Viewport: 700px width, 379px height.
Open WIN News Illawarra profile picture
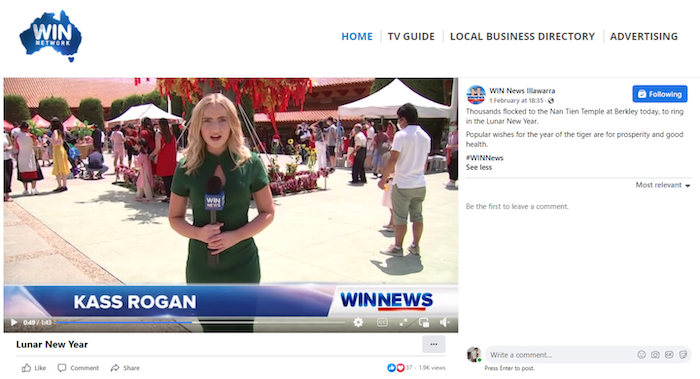click(x=476, y=95)
